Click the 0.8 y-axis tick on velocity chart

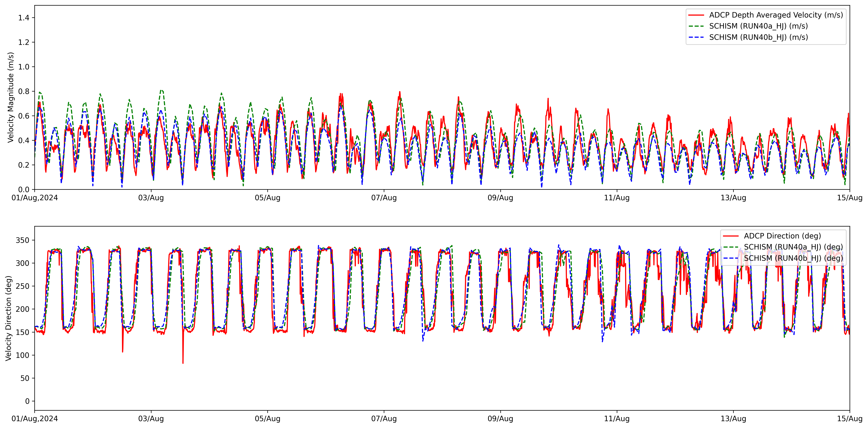pos(24,91)
